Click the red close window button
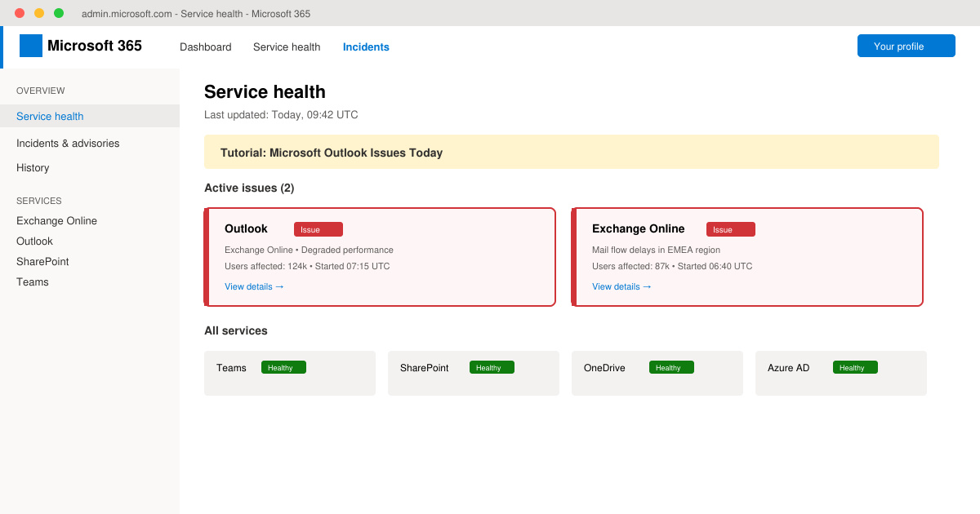 tap(20, 13)
